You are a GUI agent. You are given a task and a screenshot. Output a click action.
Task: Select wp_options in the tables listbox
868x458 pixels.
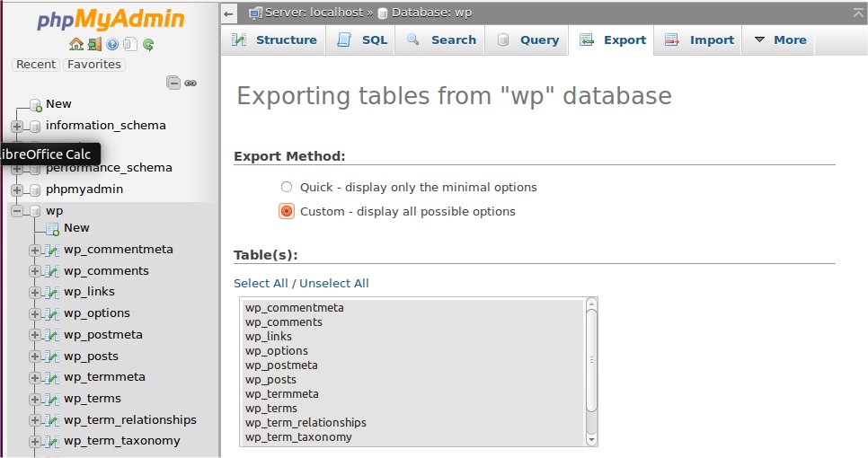coord(414,351)
